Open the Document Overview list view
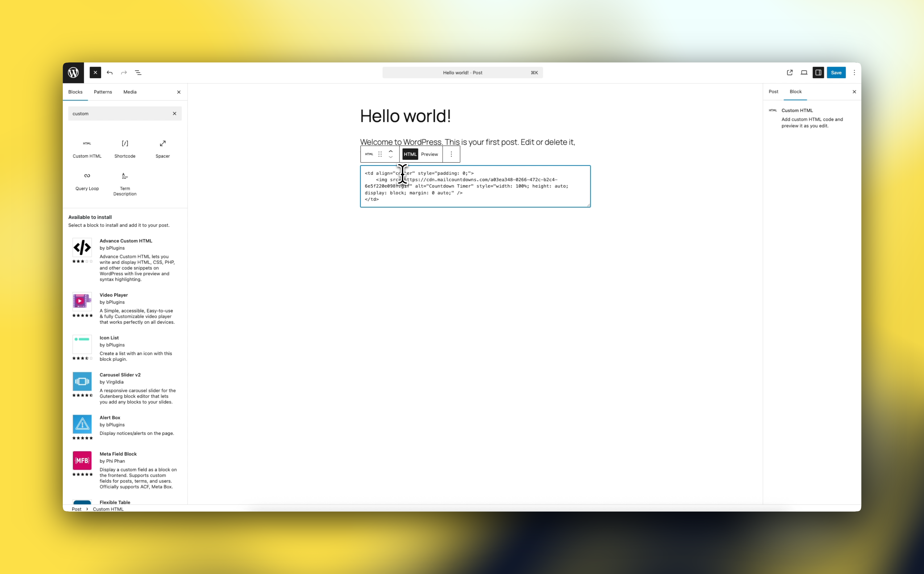This screenshot has height=574, width=924. [138, 73]
